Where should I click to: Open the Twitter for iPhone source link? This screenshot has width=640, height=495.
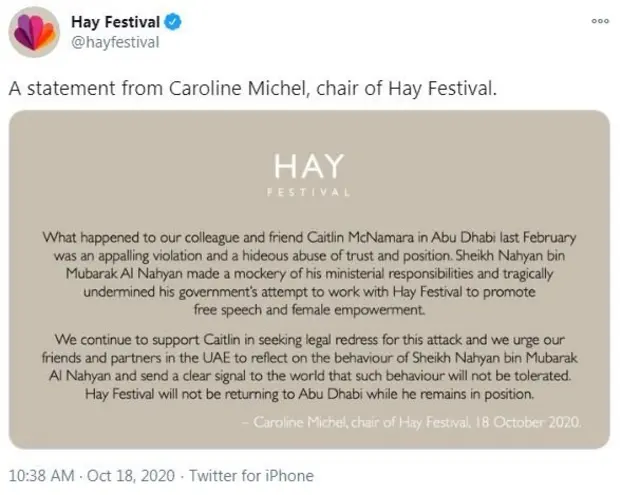click(251, 476)
